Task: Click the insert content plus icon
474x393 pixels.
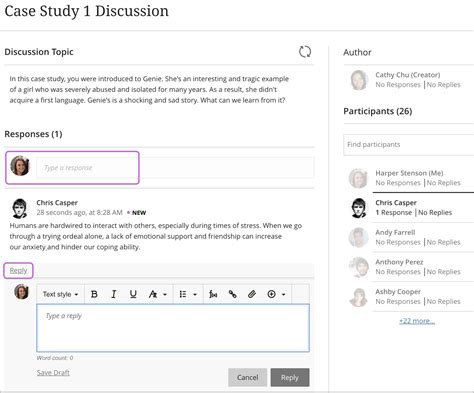Action: (271, 294)
